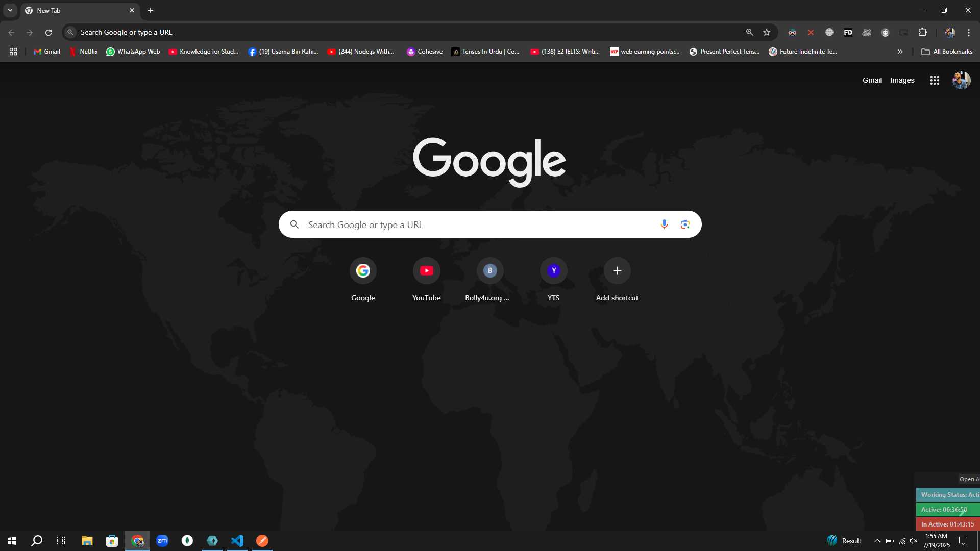The width and height of the screenshot is (980, 551).
Task: Open the globe extension icon
Action: (829, 32)
